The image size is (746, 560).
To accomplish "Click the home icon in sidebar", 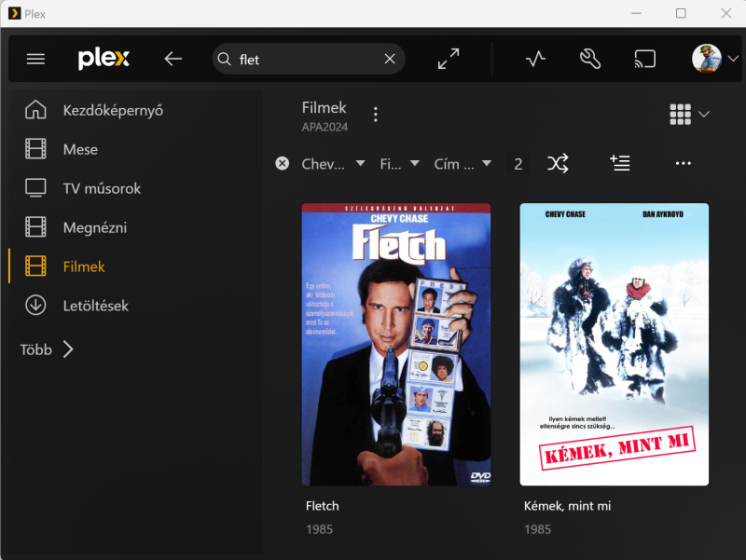I will click(x=35, y=110).
